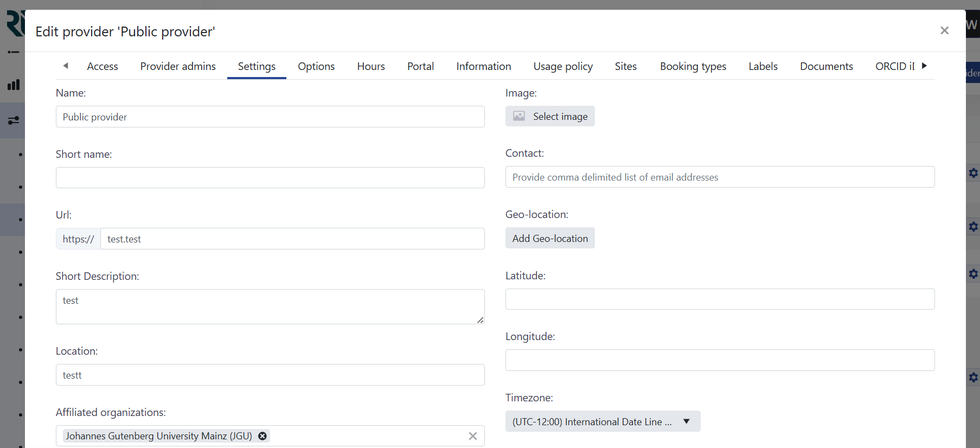Screen dimensions: 980x448
Task: Open the Usage policy tab
Action: pyautogui.click(x=563, y=66)
